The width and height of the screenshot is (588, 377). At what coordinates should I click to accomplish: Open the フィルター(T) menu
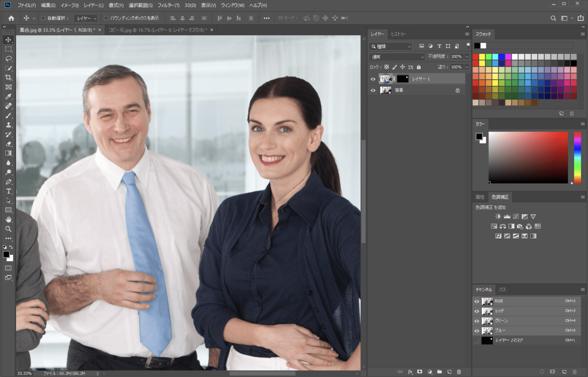[x=168, y=5]
